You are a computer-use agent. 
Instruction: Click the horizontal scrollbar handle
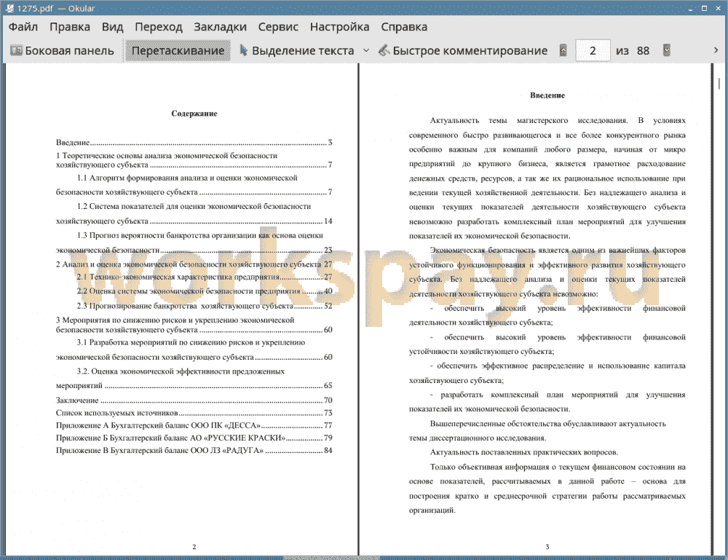pos(331,558)
